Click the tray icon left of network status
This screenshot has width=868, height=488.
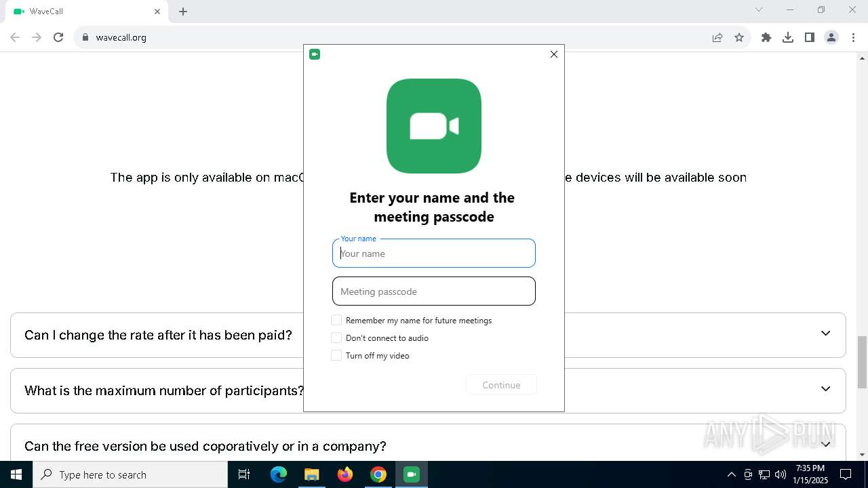pyautogui.click(x=748, y=474)
